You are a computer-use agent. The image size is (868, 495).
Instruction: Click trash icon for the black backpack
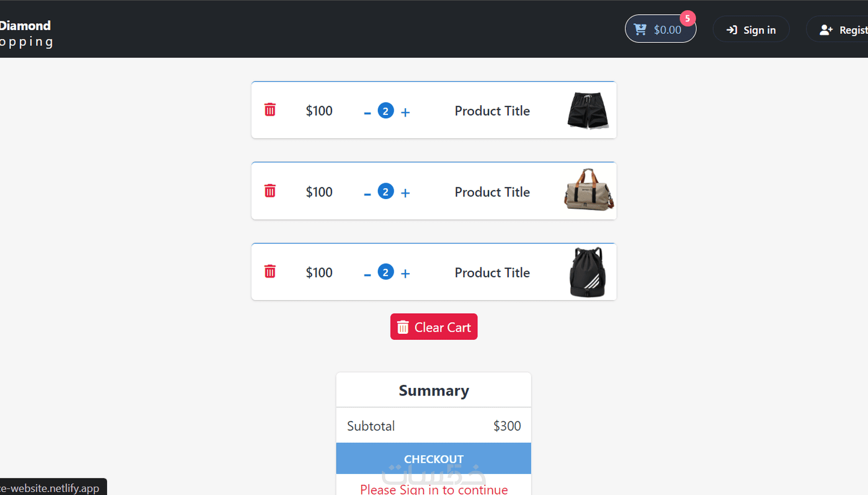[270, 271]
